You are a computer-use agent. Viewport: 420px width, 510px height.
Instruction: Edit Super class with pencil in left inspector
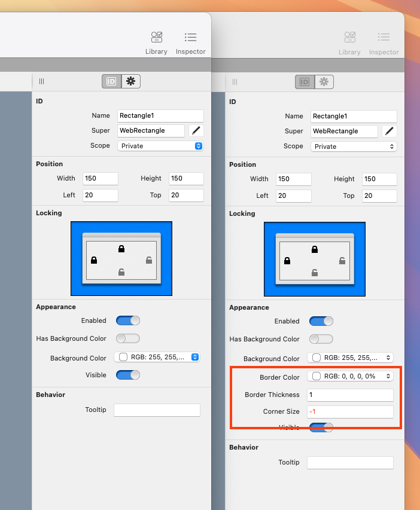pyautogui.click(x=196, y=131)
